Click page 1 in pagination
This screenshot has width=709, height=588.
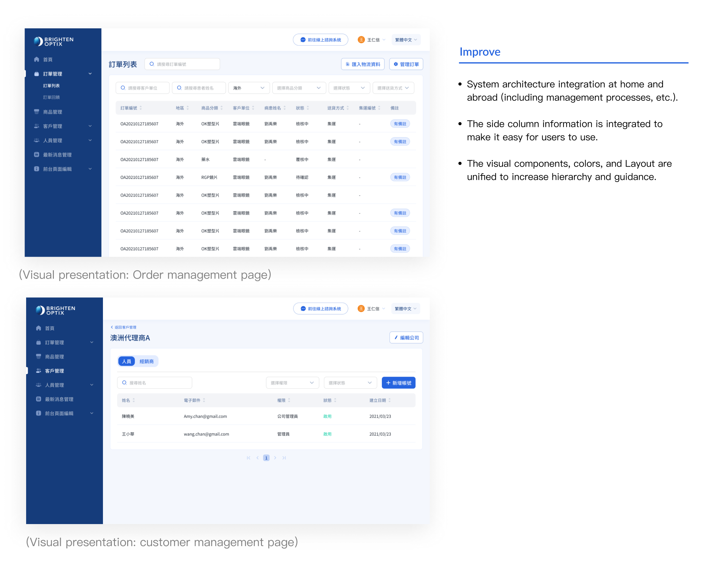(266, 458)
